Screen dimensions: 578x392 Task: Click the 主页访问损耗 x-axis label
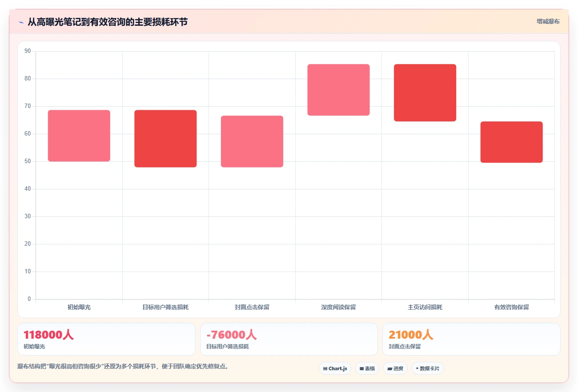pos(425,307)
